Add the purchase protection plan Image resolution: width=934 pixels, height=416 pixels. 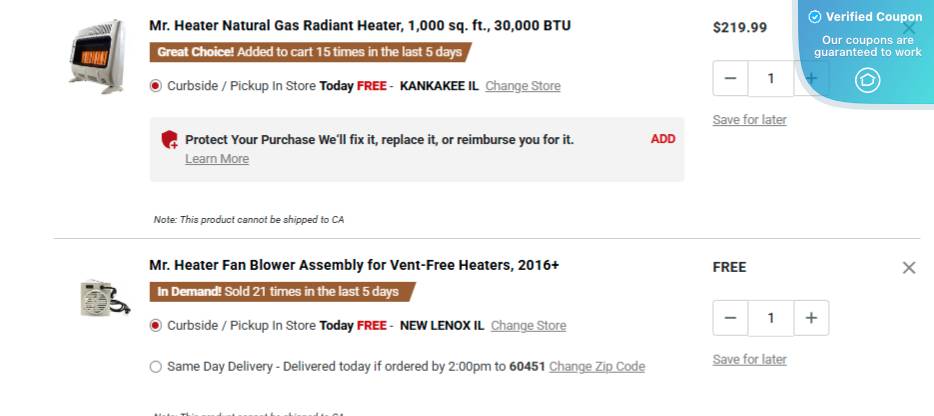[663, 139]
